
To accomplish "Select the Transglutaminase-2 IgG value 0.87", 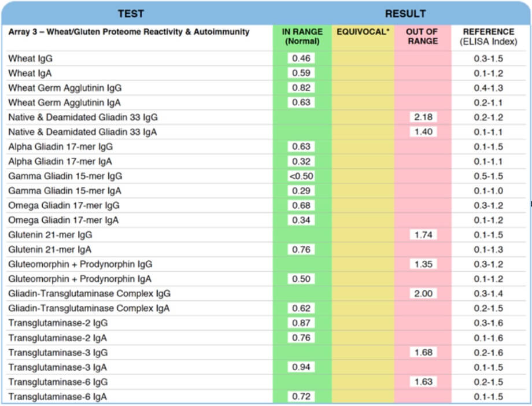I will coord(301,323).
